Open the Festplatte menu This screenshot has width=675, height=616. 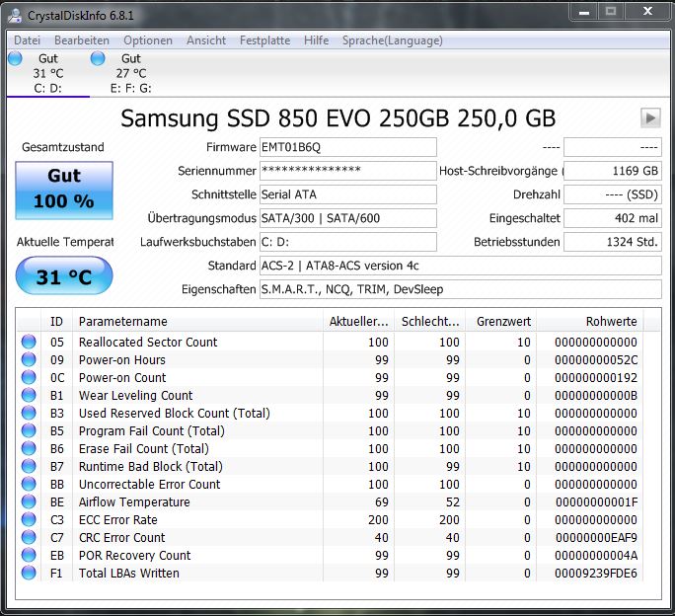coord(264,40)
